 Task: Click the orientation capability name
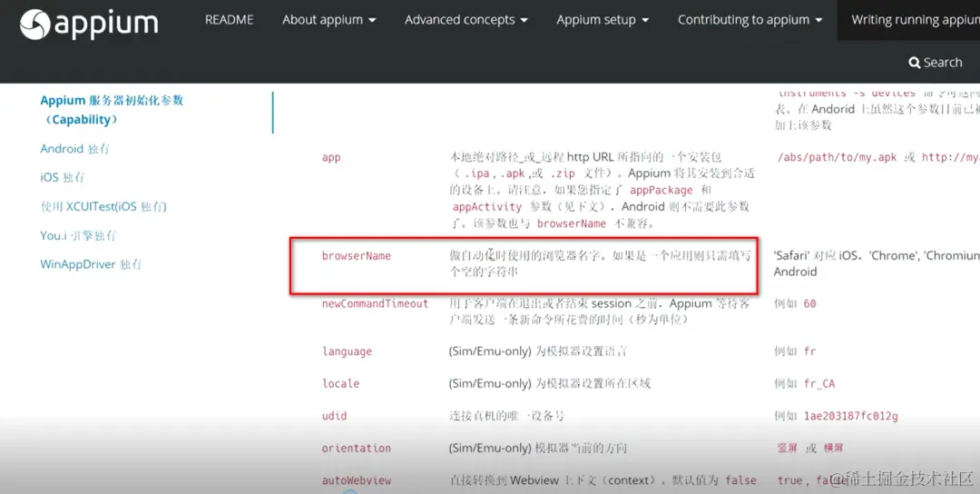pos(357,449)
